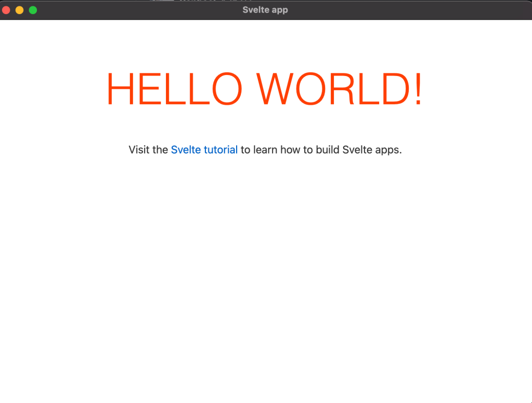The height and width of the screenshot is (403, 532).
Task: Select the "Svelte app" title bar
Action: coord(265,9)
